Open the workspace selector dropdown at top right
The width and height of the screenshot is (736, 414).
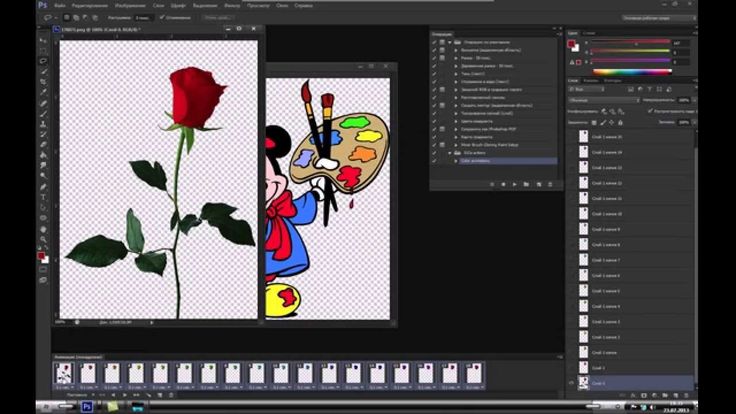click(657, 17)
